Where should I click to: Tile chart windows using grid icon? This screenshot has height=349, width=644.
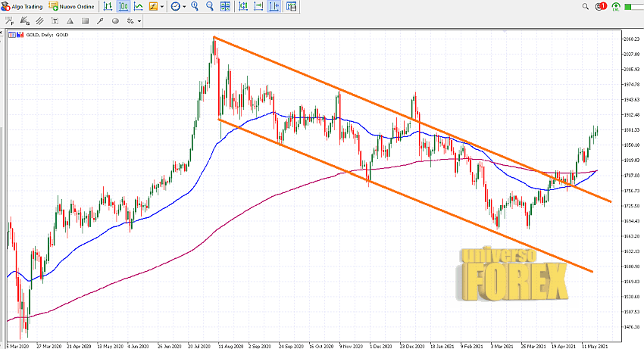226,6
